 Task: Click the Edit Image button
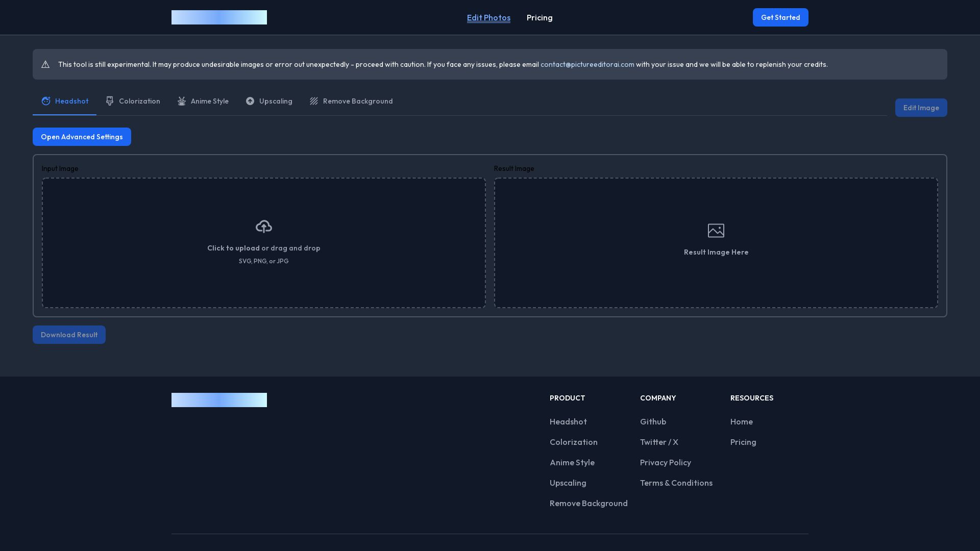pos(921,108)
